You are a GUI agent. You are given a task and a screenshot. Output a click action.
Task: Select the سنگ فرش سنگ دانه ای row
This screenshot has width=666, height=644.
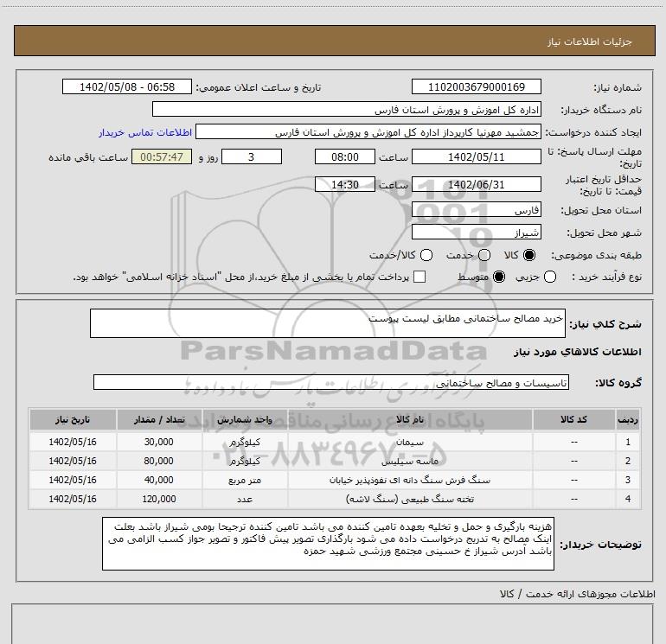tap(335, 480)
